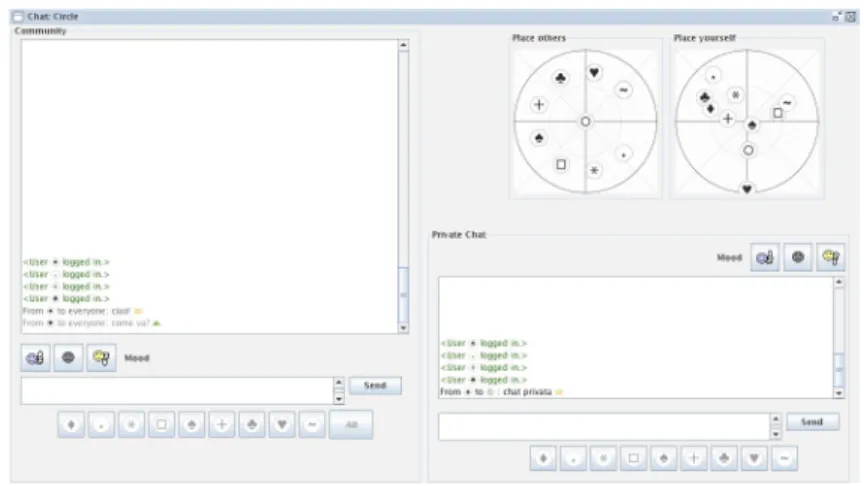The width and height of the screenshot is (864, 486).
Task: Choose the diamond recipient button under Community
Action: (71, 425)
